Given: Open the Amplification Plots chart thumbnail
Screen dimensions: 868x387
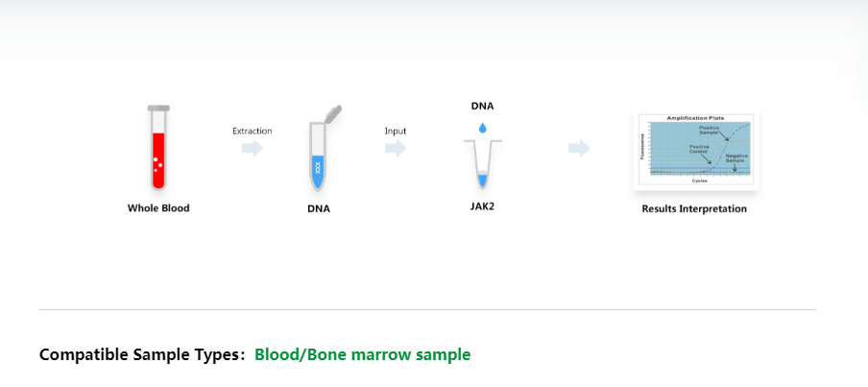Looking at the screenshot, I should coord(695,151).
